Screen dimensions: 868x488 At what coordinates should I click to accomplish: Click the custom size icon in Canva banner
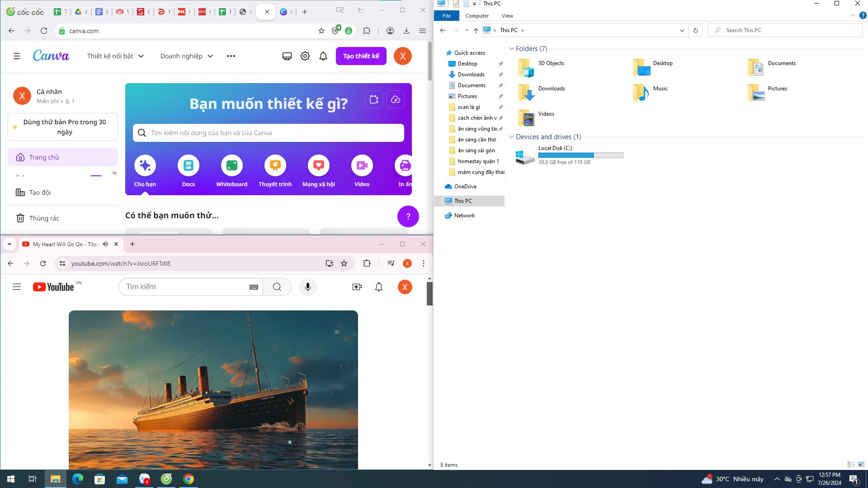click(x=374, y=99)
